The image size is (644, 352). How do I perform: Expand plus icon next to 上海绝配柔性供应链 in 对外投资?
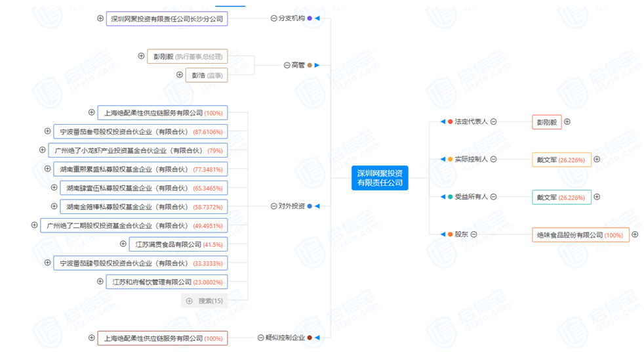(x=92, y=112)
